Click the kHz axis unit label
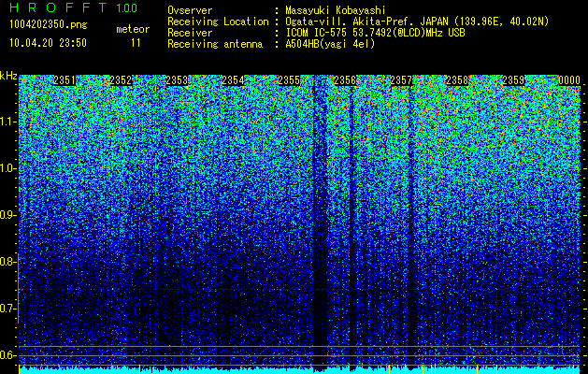Screen dimensions: 588x374 click(8, 76)
